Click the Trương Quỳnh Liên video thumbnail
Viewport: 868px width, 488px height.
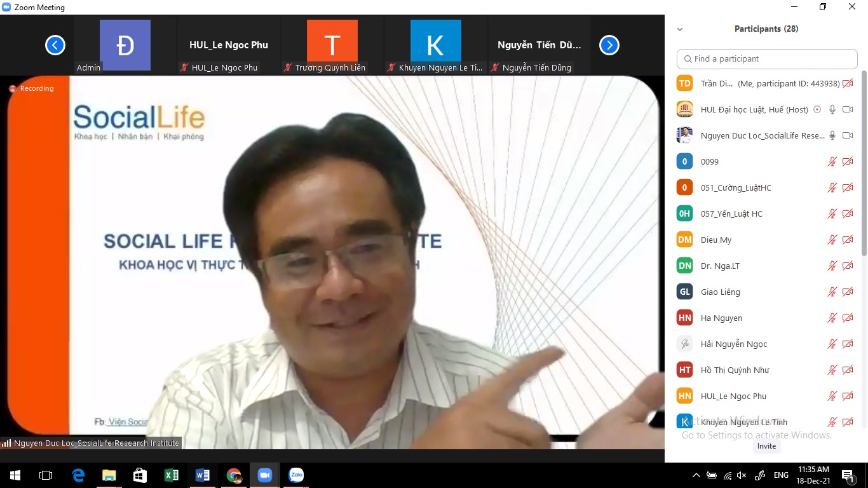click(x=332, y=46)
